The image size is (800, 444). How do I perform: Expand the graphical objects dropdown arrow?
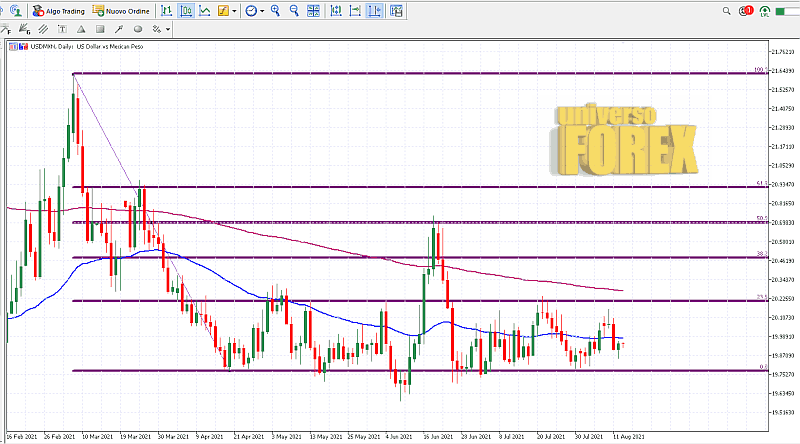(x=168, y=29)
